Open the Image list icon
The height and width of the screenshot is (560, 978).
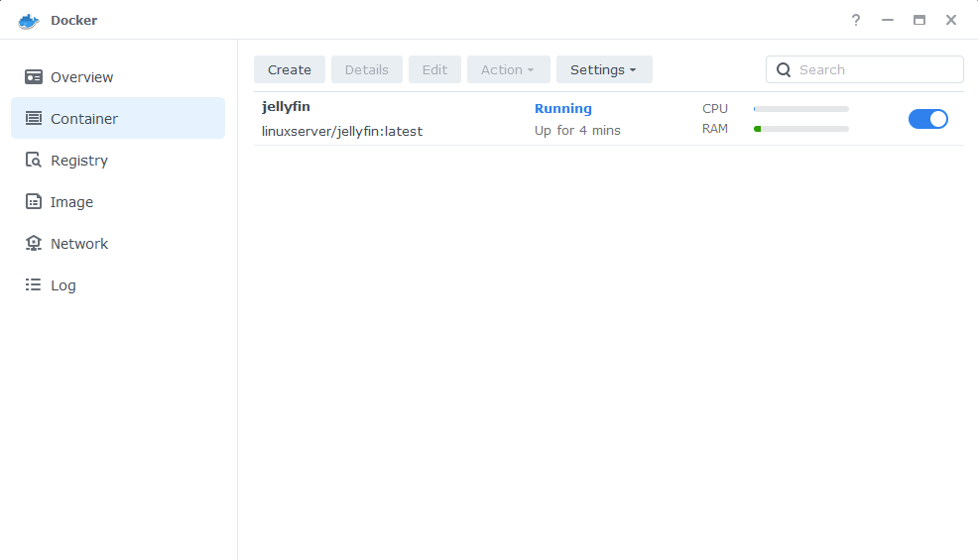[34, 201]
